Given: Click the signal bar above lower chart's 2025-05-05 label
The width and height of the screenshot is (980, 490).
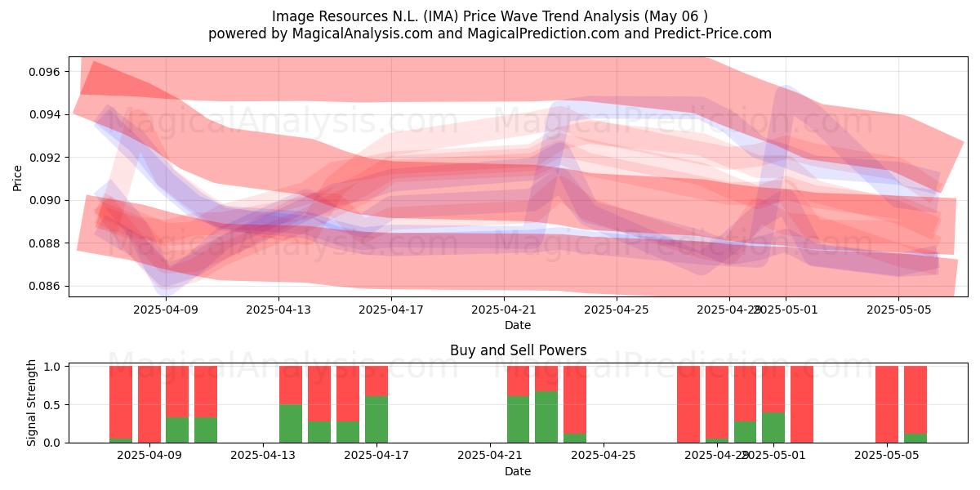Looking at the screenshot, I should coord(887,404).
